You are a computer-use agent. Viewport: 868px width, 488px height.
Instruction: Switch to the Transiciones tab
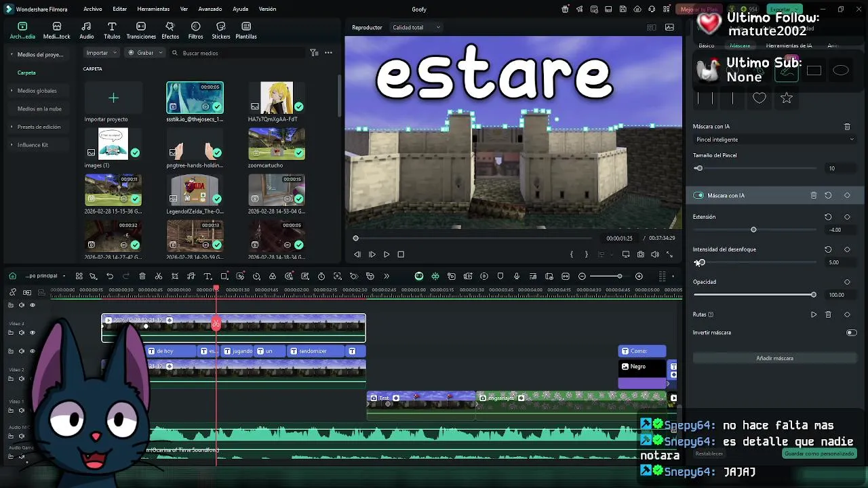coord(141,30)
